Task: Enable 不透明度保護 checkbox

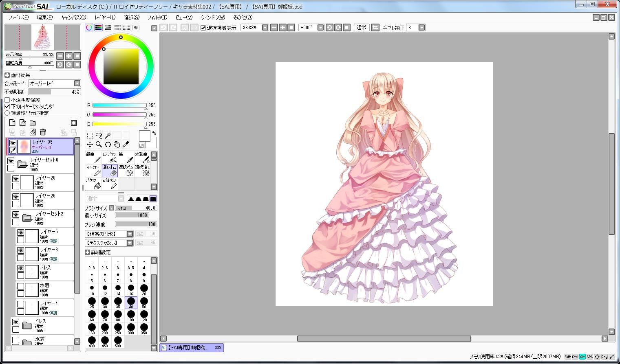Action: point(7,100)
